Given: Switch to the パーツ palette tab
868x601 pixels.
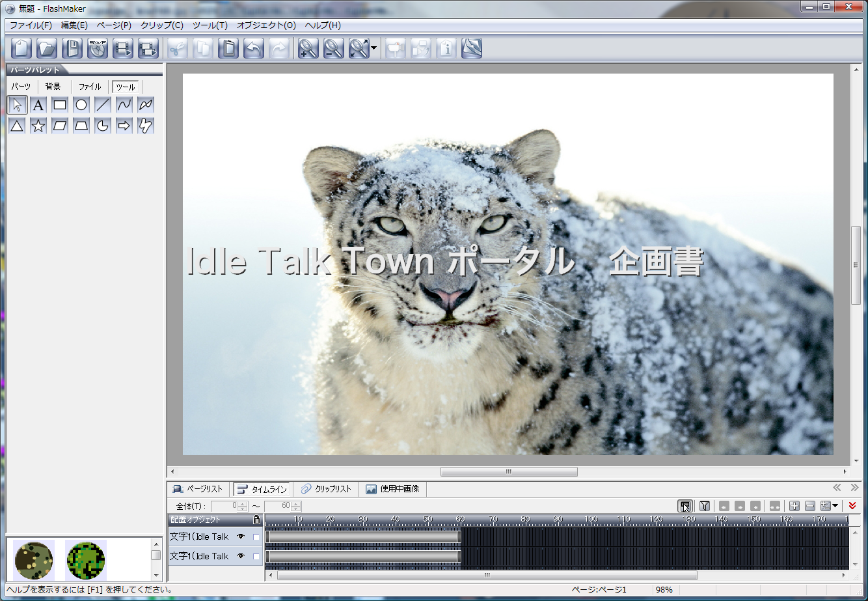Looking at the screenshot, I should click(x=21, y=87).
